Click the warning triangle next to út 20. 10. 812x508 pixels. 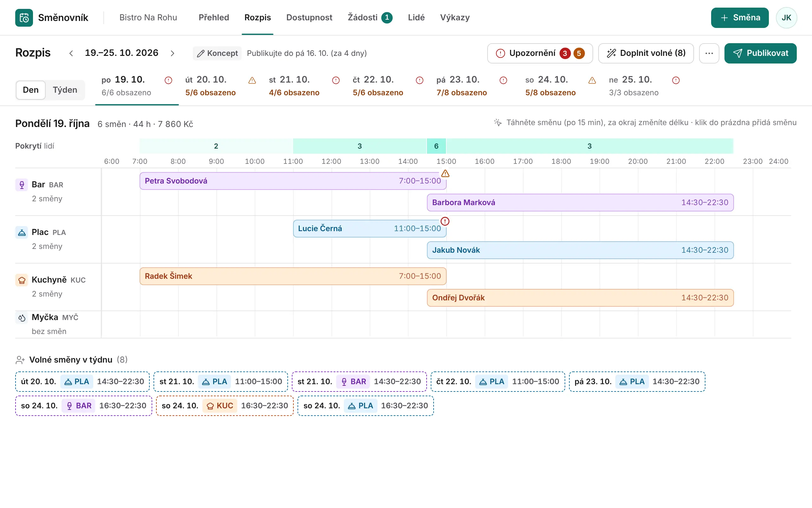click(252, 80)
